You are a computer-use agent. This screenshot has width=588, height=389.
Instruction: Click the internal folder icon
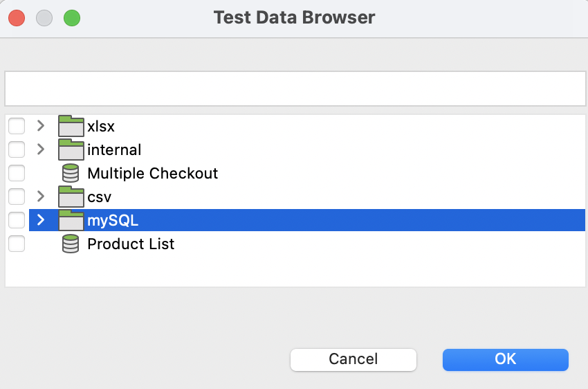point(71,150)
